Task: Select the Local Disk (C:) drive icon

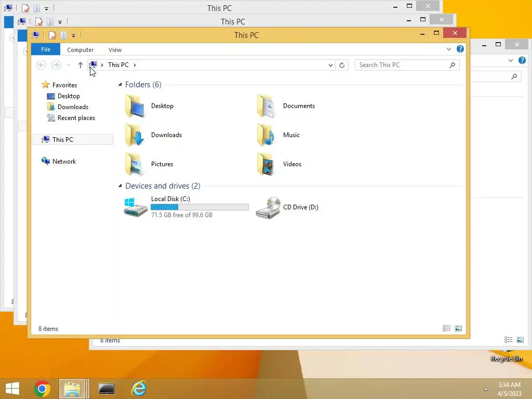Action: pyautogui.click(x=136, y=207)
